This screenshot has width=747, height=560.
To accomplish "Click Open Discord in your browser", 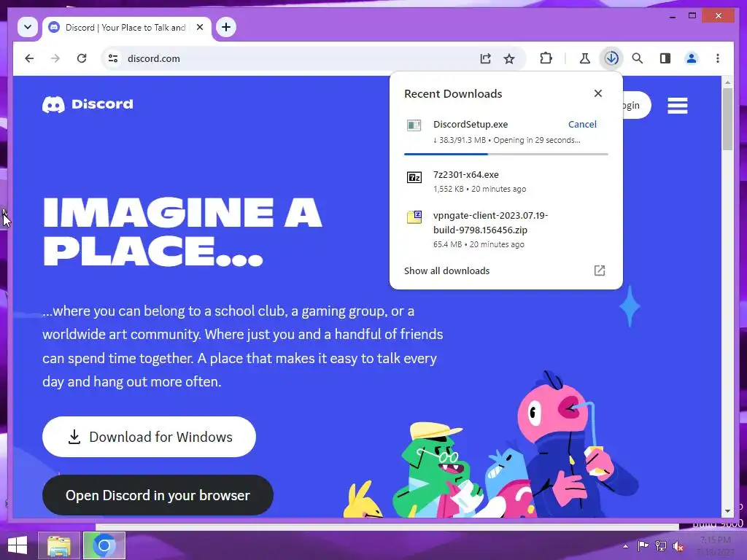I will tap(158, 495).
